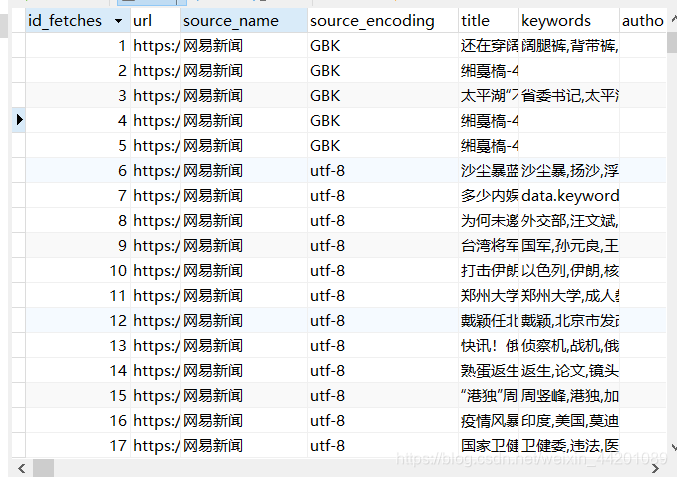Click the horizontal scrollbar left arrow

(x=22, y=468)
